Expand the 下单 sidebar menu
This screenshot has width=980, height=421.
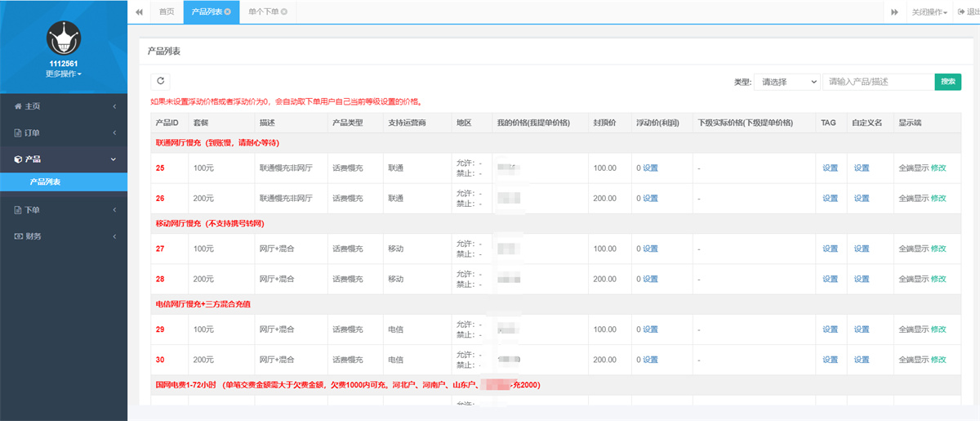[x=63, y=210]
